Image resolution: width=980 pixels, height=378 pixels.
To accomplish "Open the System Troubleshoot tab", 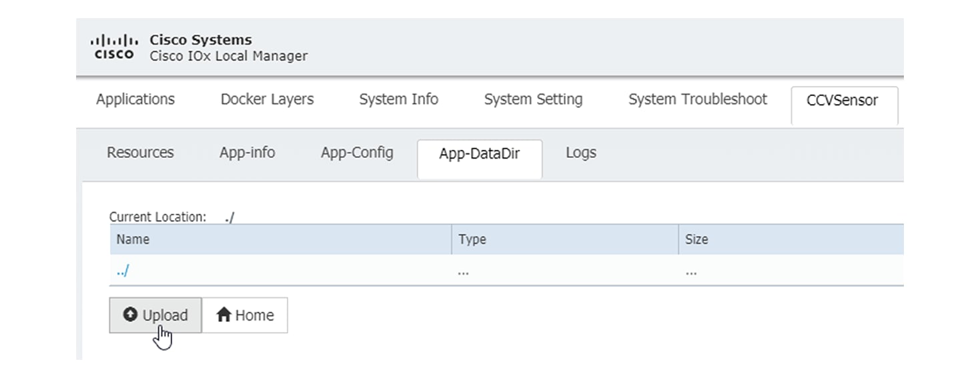I will click(698, 99).
